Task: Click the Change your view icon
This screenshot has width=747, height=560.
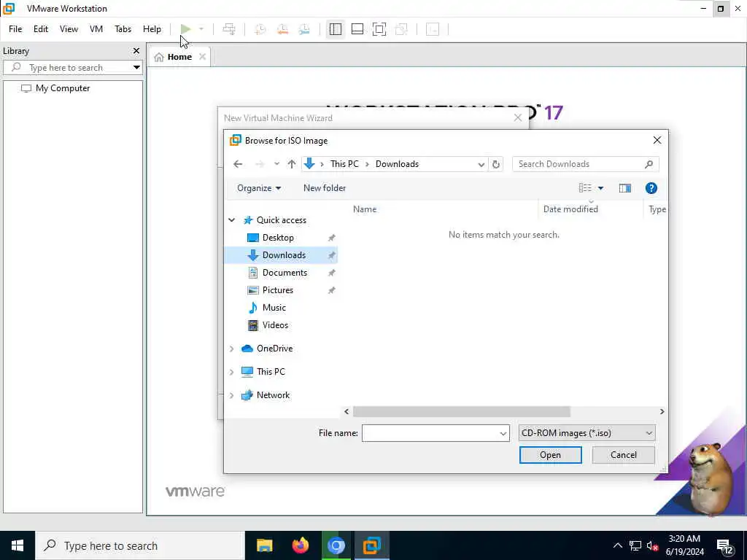Action: point(586,188)
